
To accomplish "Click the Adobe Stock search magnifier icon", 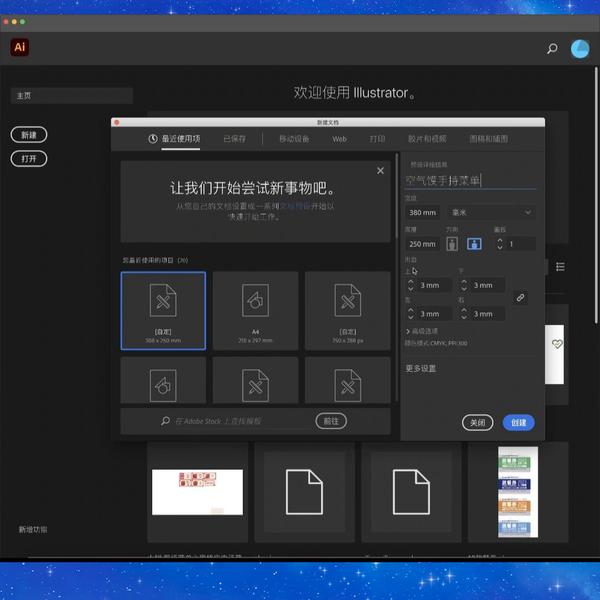I will click(x=165, y=421).
